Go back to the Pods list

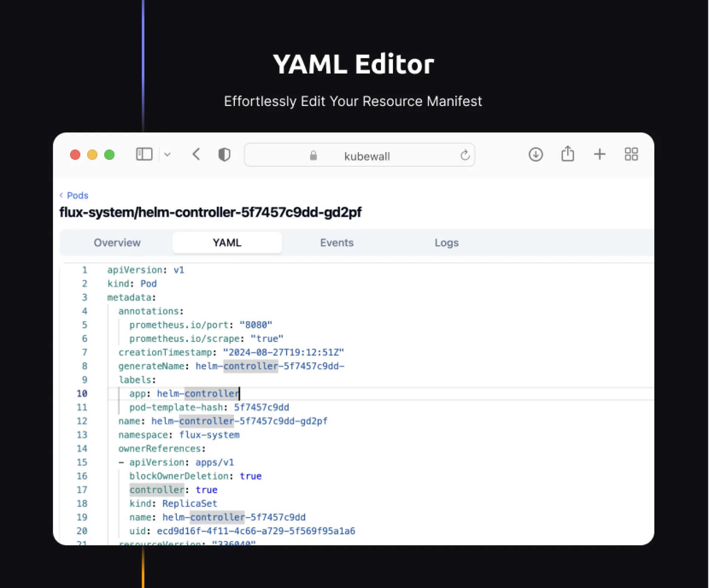[x=78, y=195]
